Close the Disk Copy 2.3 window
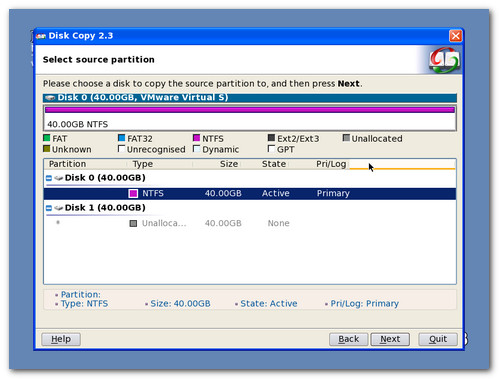Image resolution: width=499 pixels, height=379 pixels. point(455,36)
